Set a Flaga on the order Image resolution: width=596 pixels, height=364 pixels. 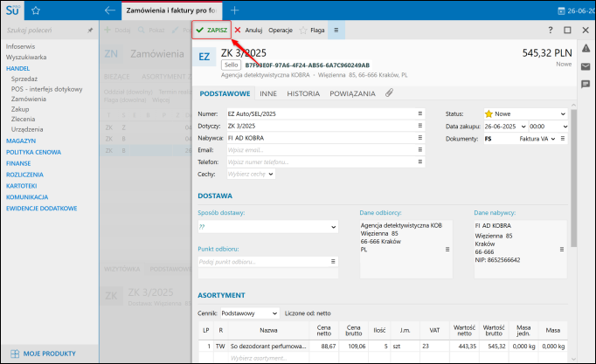tap(312, 31)
